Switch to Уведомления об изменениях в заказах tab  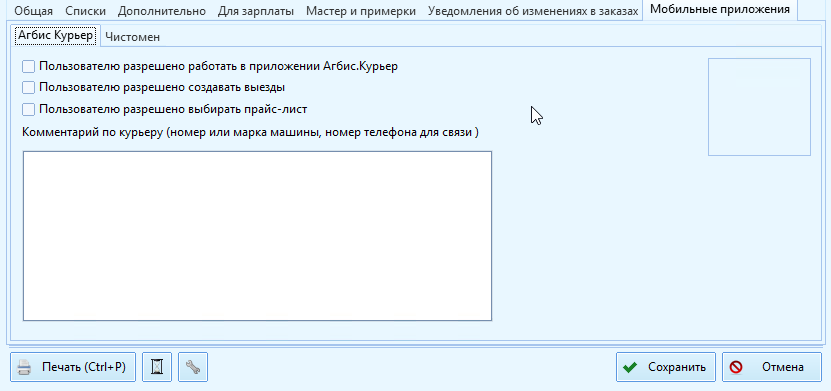pyautogui.click(x=533, y=11)
